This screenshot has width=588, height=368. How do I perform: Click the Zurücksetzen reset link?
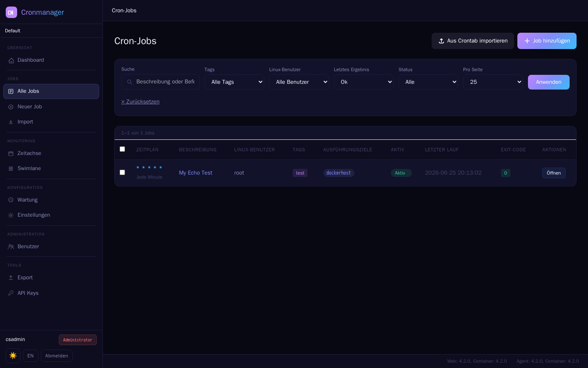tap(140, 102)
